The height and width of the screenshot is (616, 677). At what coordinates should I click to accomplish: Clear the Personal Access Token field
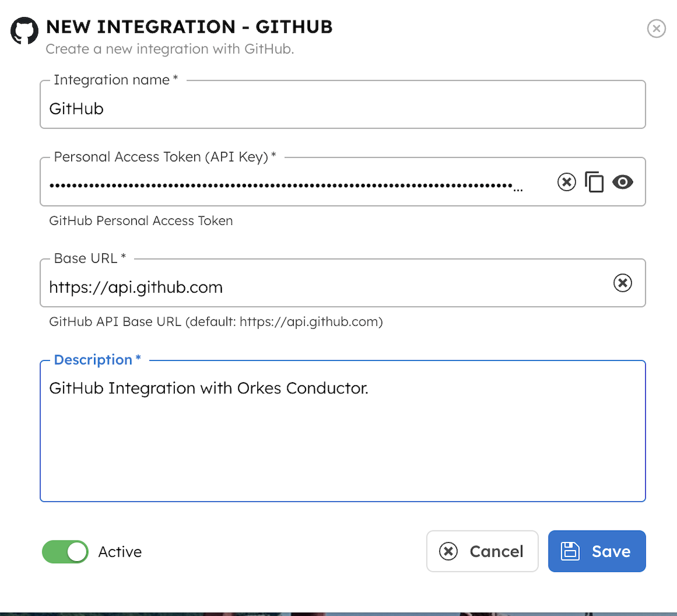click(x=566, y=182)
